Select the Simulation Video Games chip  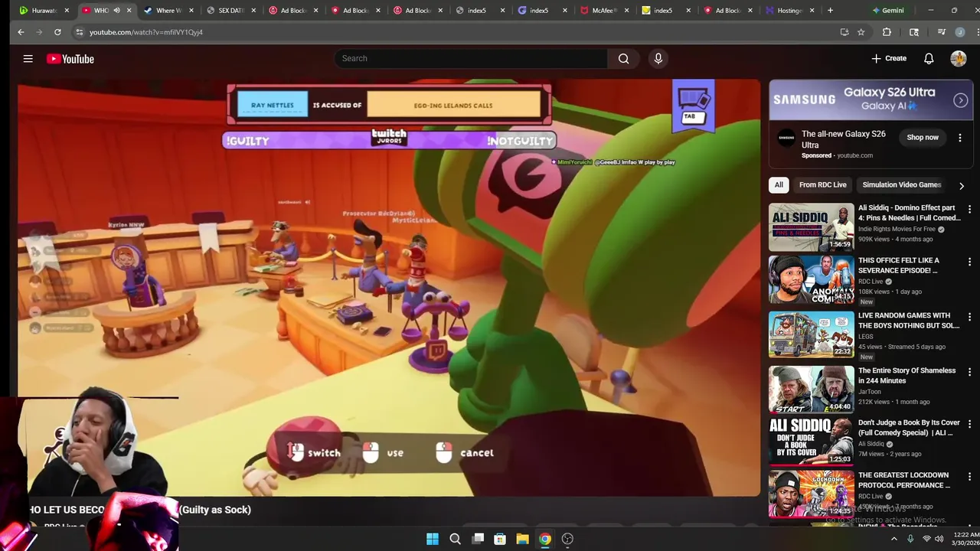coord(901,185)
